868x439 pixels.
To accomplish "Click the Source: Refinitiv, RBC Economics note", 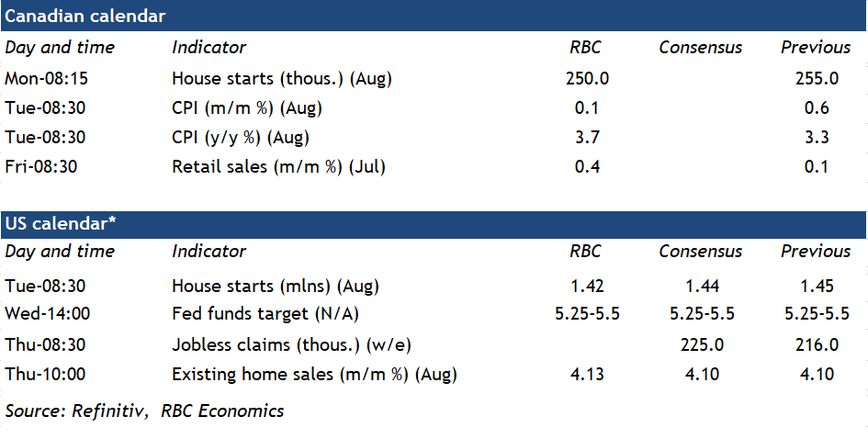I will [144, 411].
